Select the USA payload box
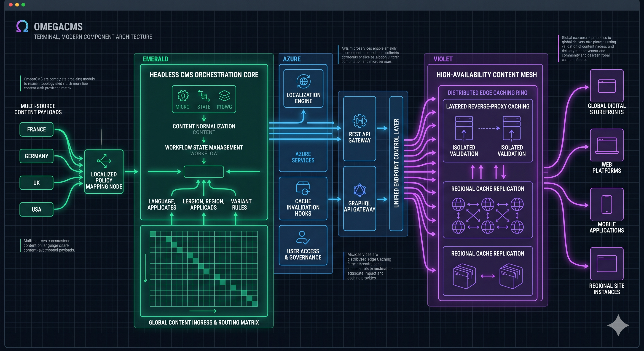Image resolution: width=644 pixels, height=351 pixels. (37, 209)
